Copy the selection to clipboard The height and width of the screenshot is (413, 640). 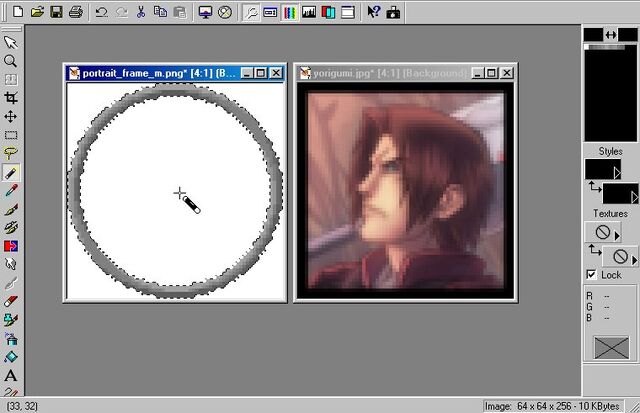tap(160, 12)
